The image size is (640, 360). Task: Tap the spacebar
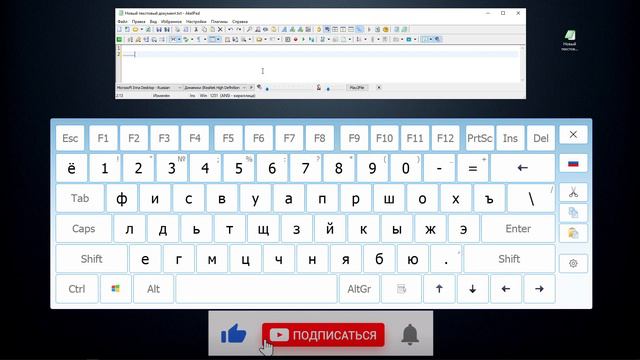(256, 289)
